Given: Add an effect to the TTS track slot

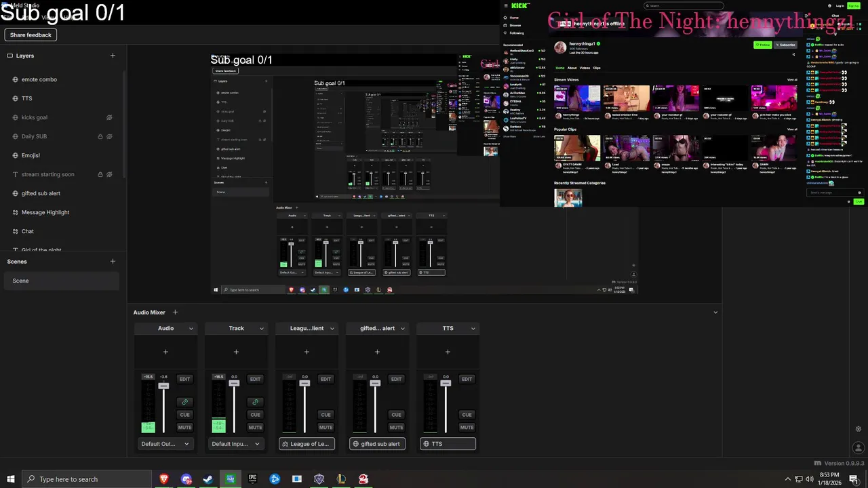Looking at the screenshot, I should (x=448, y=352).
